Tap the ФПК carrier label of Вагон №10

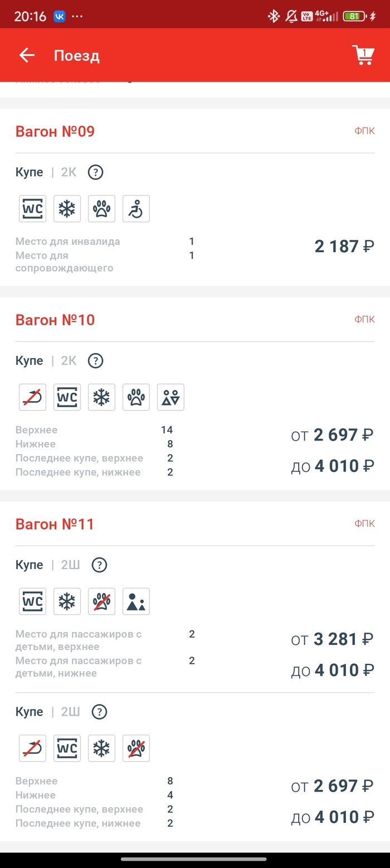364,319
